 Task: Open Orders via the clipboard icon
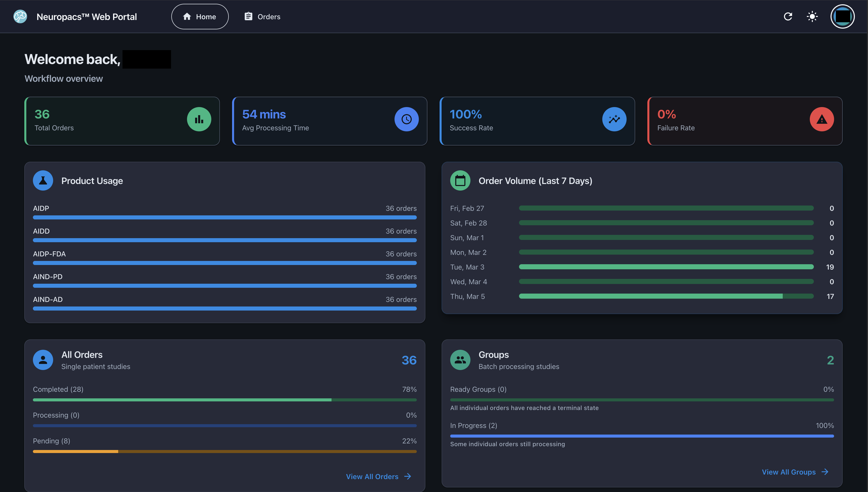[x=248, y=16]
